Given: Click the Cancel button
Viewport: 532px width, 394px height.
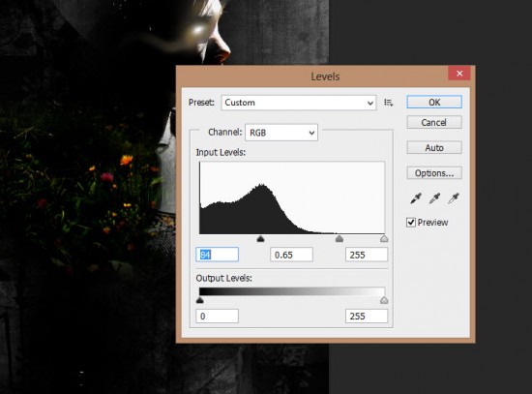Looking at the screenshot, I should [434, 122].
